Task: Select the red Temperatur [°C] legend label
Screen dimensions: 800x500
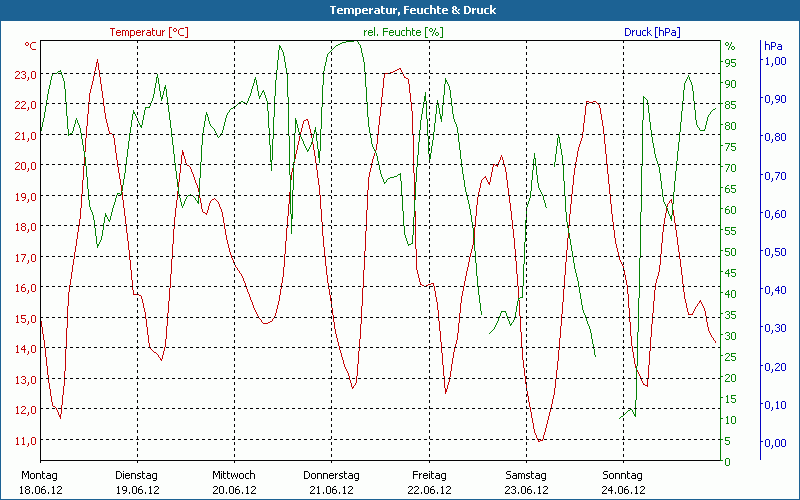Action: (x=149, y=32)
